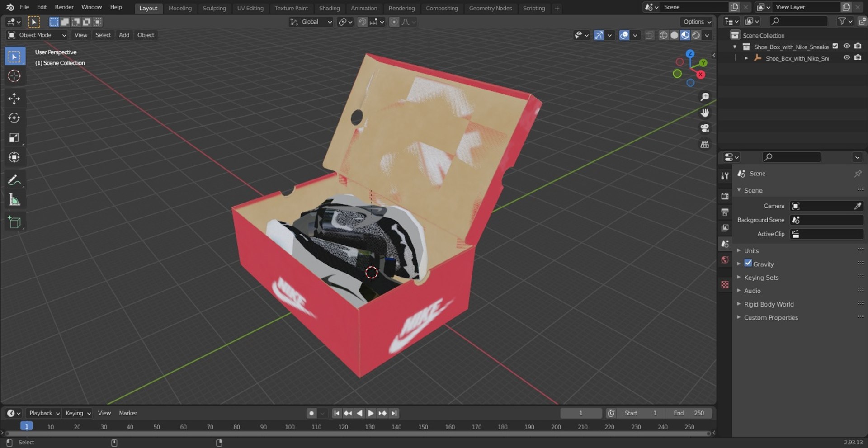
Task: Select the Move tool
Action: (14, 99)
